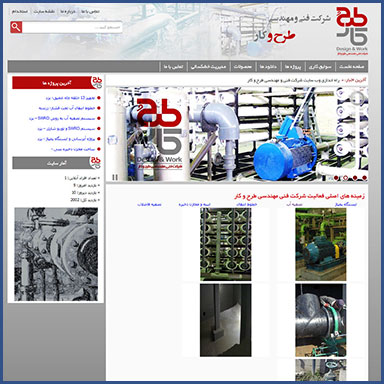Open تصفیه آب SWRO project link
The image size is (384, 384).
(x=62, y=118)
